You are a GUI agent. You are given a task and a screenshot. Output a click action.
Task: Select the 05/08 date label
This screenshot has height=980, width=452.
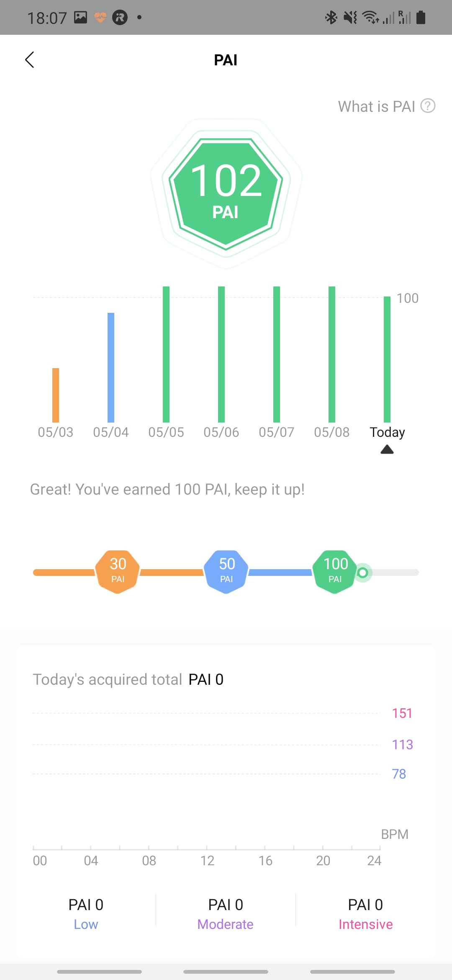click(x=332, y=432)
